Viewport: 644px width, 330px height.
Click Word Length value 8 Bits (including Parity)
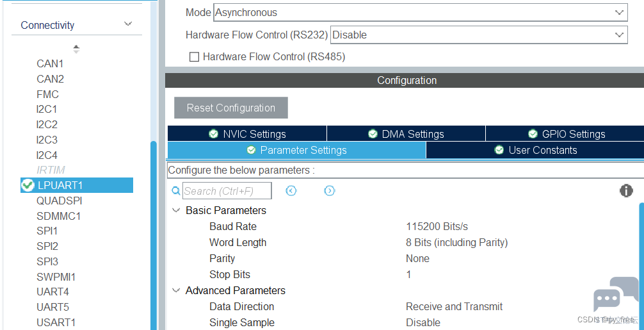(456, 242)
